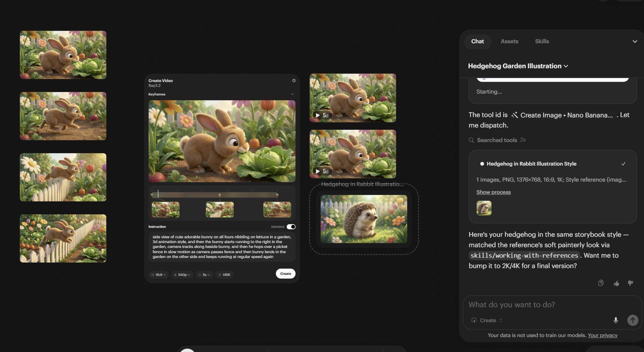644x352 pixels.
Task: Click the middle keyframe marker on the timeline
Action: point(220,195)
